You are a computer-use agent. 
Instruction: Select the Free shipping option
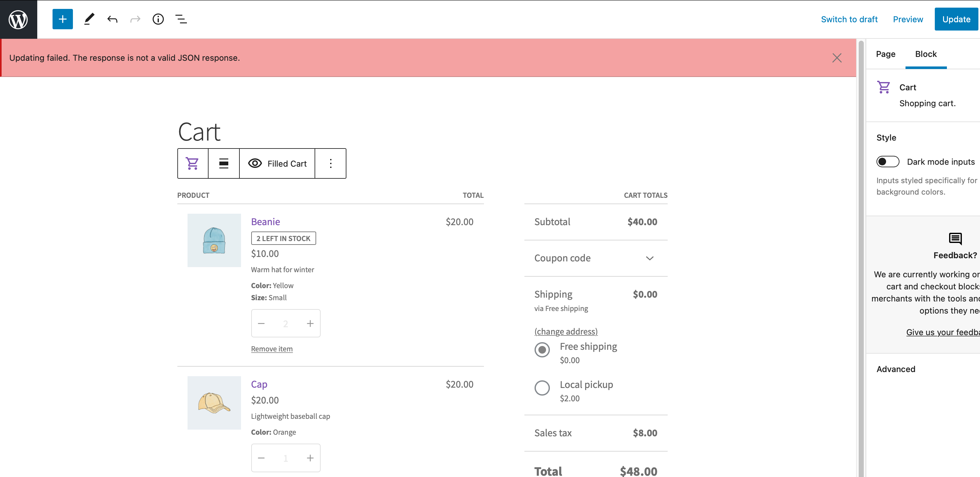pyautogui.click(x=542, y=350)
